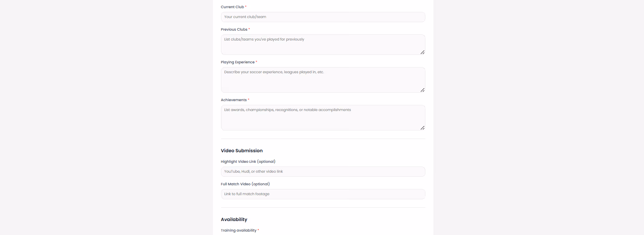The image size is (644, 235).
Task: Click the Achievements field label
Action: pyautogui.click(x=234, y=100)
